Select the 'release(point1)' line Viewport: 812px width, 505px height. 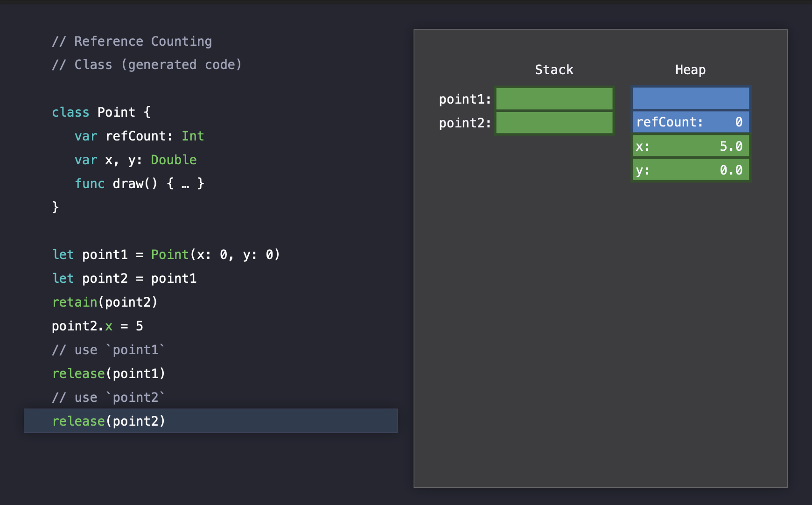tap(108, 374)
